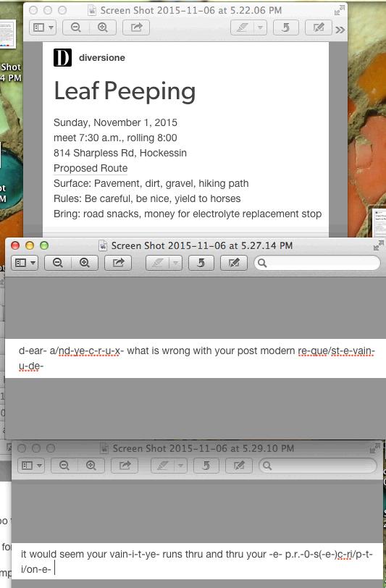Expand hidden toolbar items in 5.22.06 window
The height and width of the screenshot is (588, 386).
[340, 30]
